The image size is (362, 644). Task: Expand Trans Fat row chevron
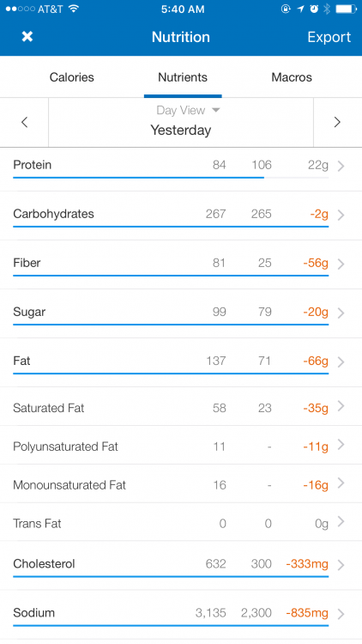tap(341, 521)
